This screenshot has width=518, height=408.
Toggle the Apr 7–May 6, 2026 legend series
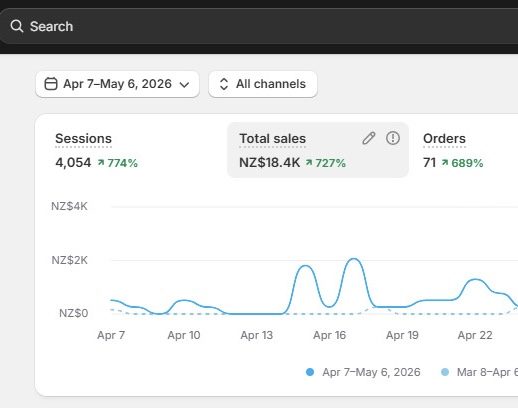pos(363,372)
